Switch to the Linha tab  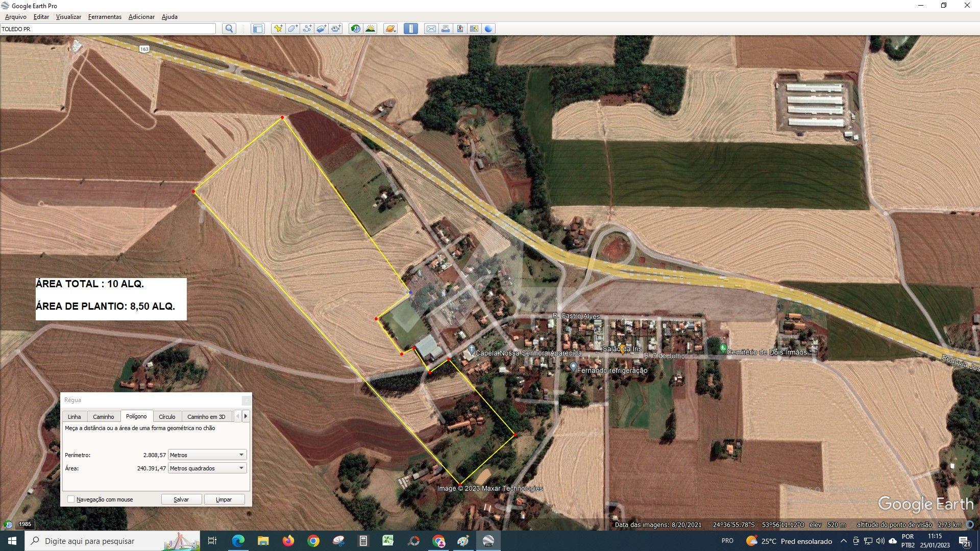pyautogui.click(x=75, y=417)
